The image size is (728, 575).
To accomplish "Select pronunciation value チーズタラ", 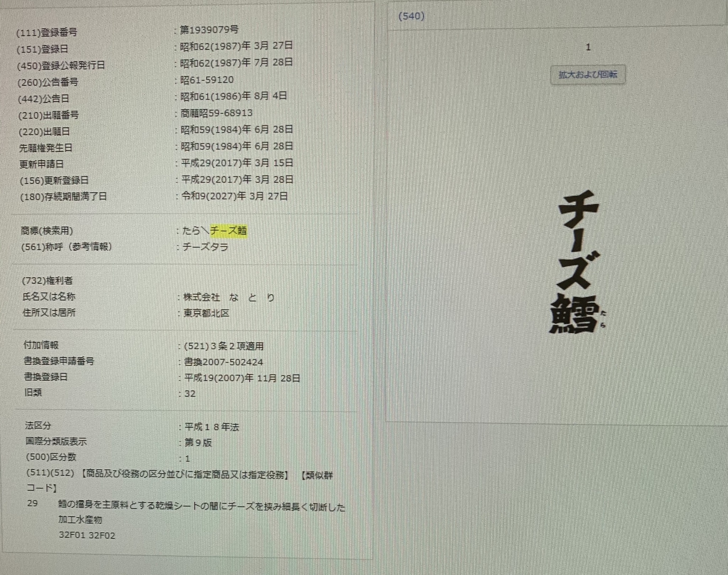I will pyautogui.click(x=205, y=246).
